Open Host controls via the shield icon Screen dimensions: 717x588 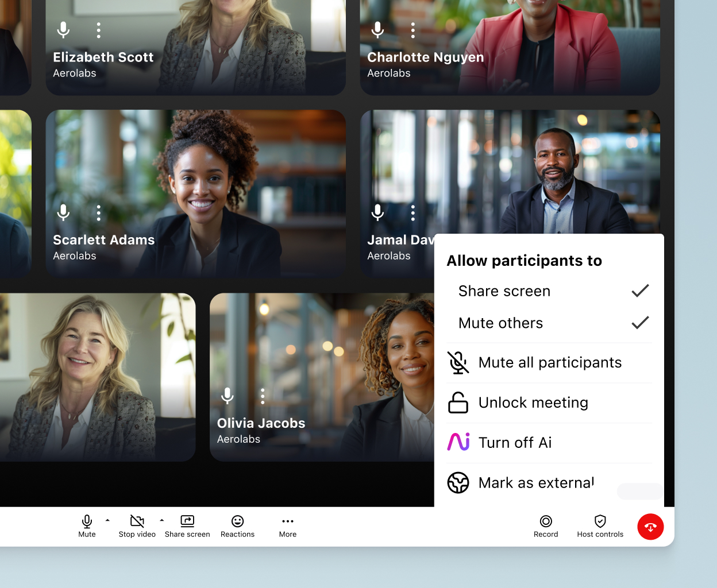coord(600,522)
